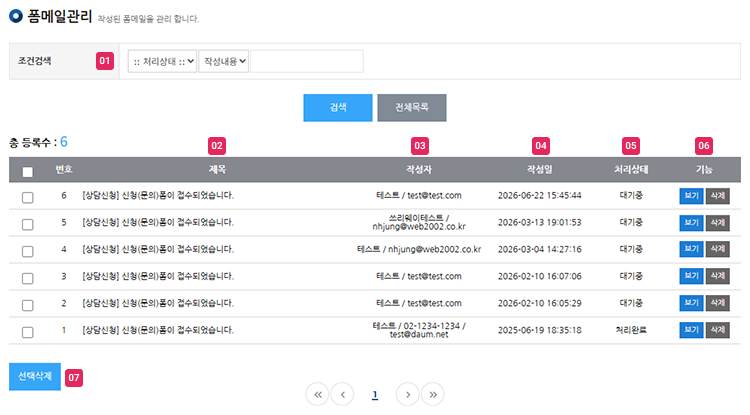Viewport: 750px width, 415px height.
Task: Click 보기 for row dated 2026-03-04
Action: (691, 249)
